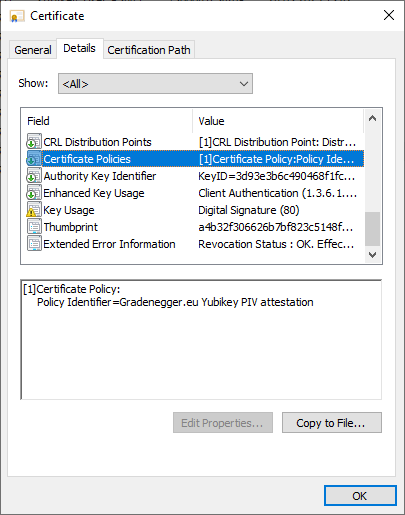Click the Authority Key Identifier field icon

34,176
